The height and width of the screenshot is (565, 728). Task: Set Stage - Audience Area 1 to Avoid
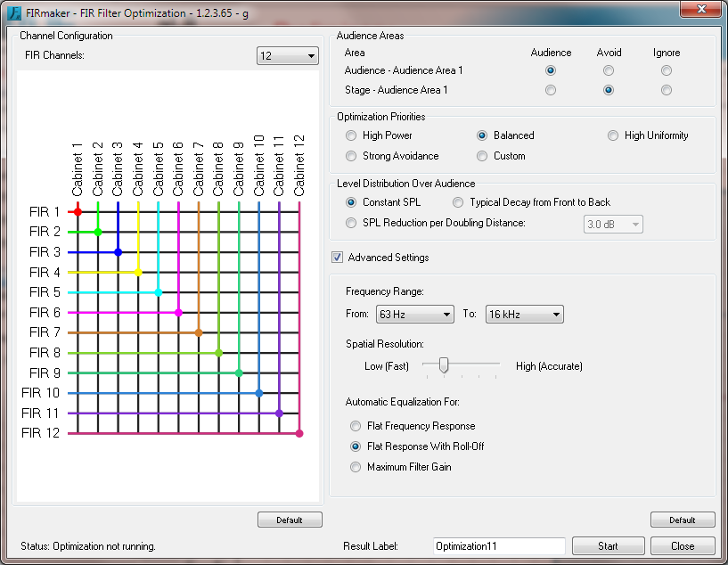tap(609, 90)
